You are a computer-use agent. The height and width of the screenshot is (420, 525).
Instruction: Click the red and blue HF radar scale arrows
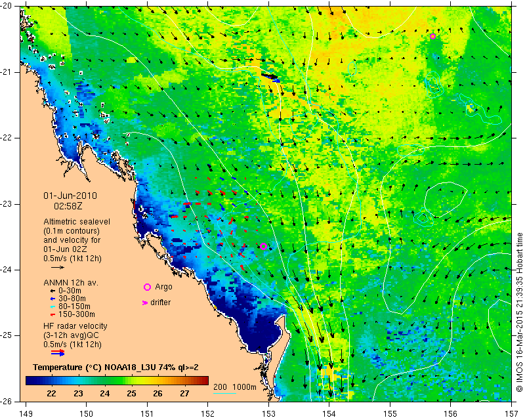pyautogui.click(x=58, y=352)
